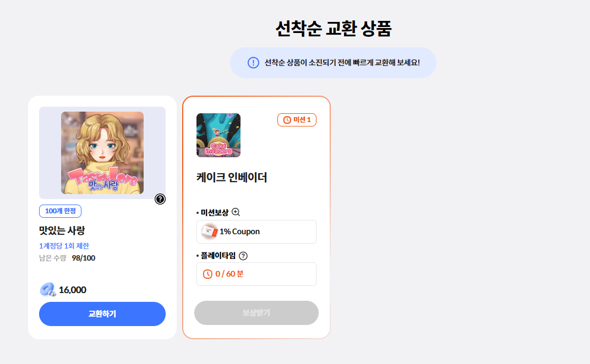Click the 1% Coupon reward box
This screenshot has width=590, height=364.
256,231
